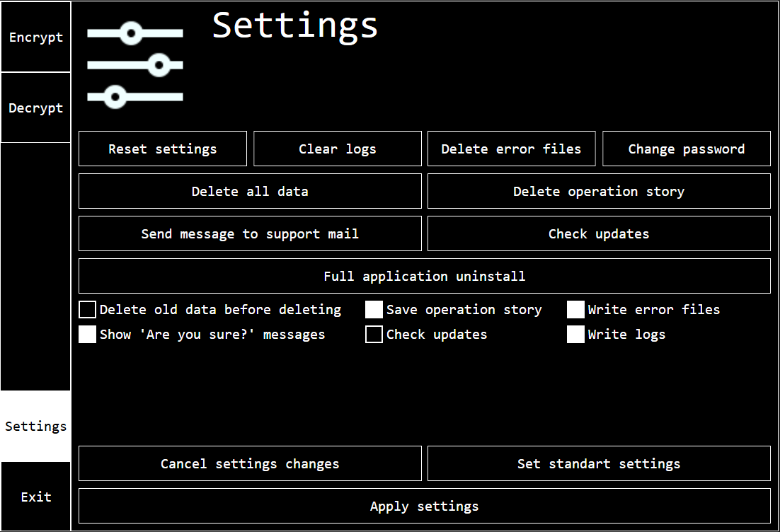Click Full application uninstall
The height and width of the screenshot is (532, 780).
pos(424,276)
